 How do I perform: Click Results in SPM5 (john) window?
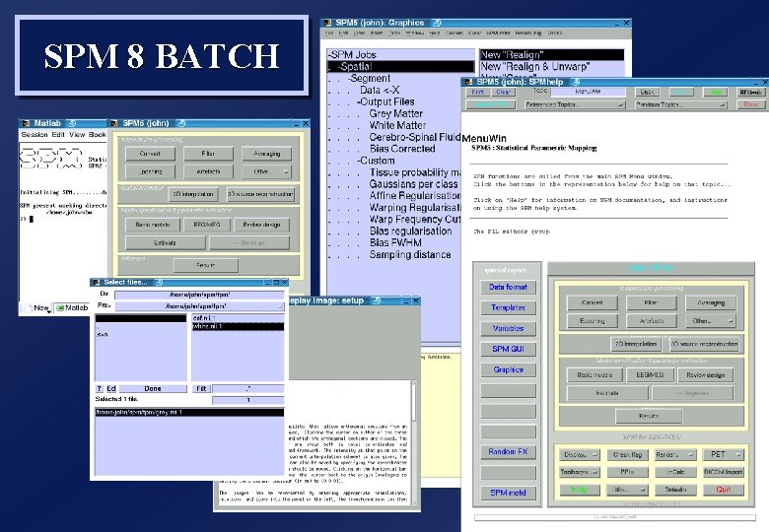click(x=205, y=265)
